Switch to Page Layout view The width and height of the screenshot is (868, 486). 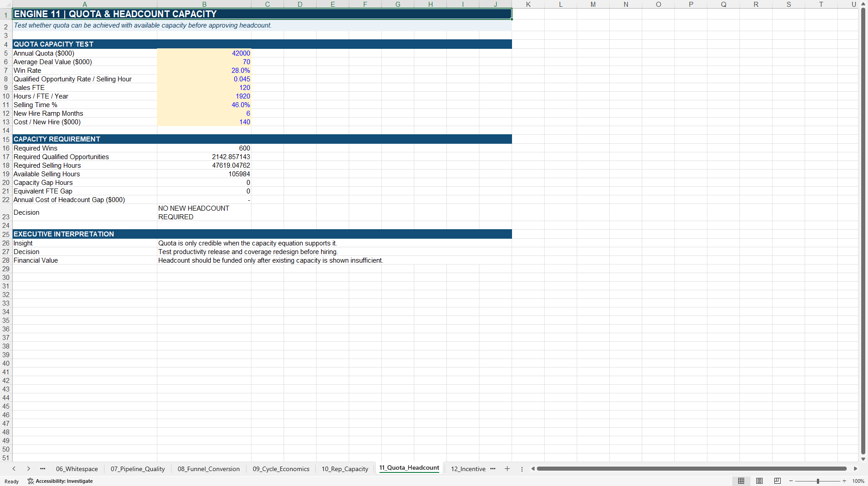[x=759, y=481]
